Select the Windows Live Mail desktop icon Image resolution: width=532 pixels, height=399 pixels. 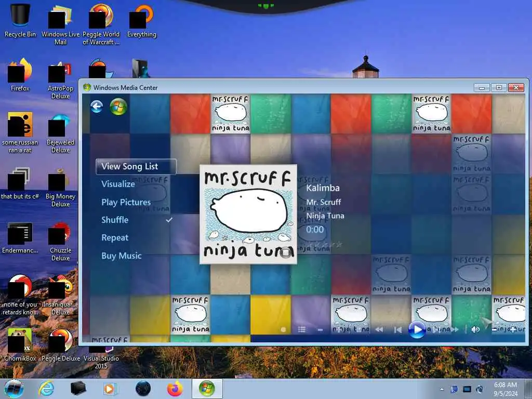coord(60,24)
